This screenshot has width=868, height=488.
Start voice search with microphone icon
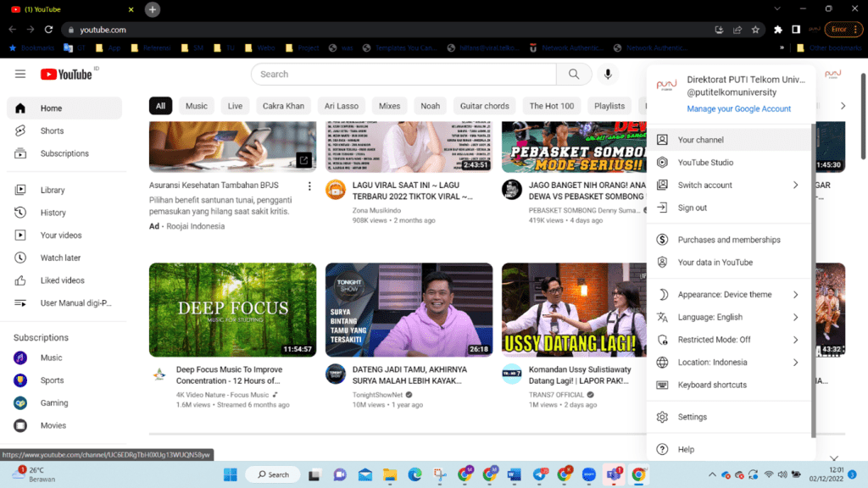point(608,75)
